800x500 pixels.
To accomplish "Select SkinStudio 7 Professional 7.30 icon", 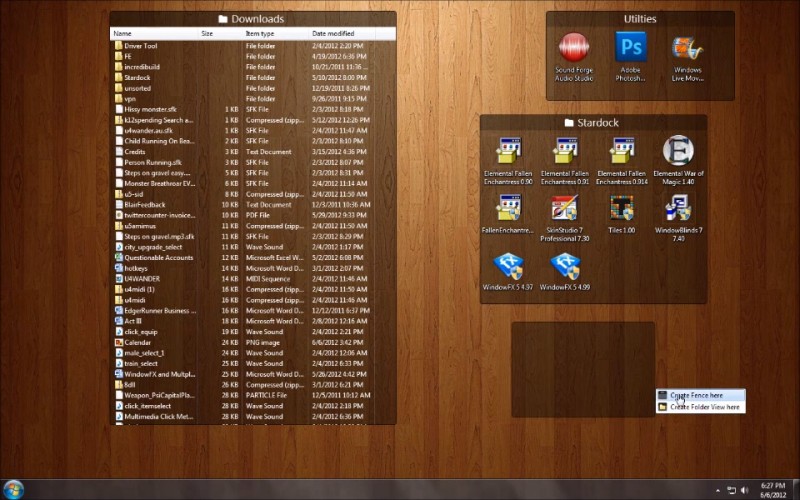I will (565, 218).
